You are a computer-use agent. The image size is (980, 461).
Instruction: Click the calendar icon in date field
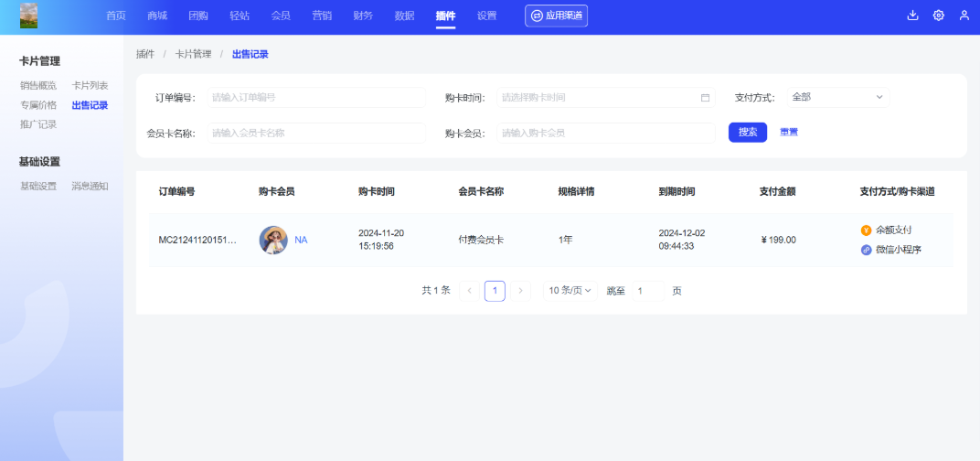click(x=705, y=98)
